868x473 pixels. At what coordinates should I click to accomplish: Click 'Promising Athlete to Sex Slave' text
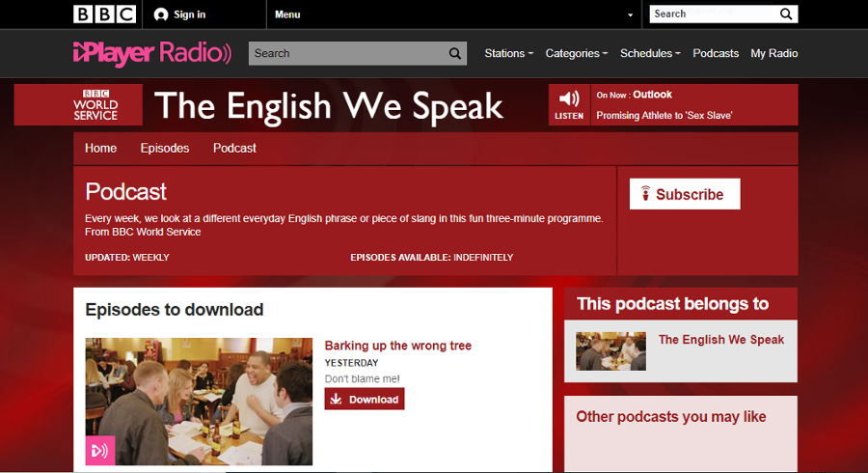coord(665,115)
